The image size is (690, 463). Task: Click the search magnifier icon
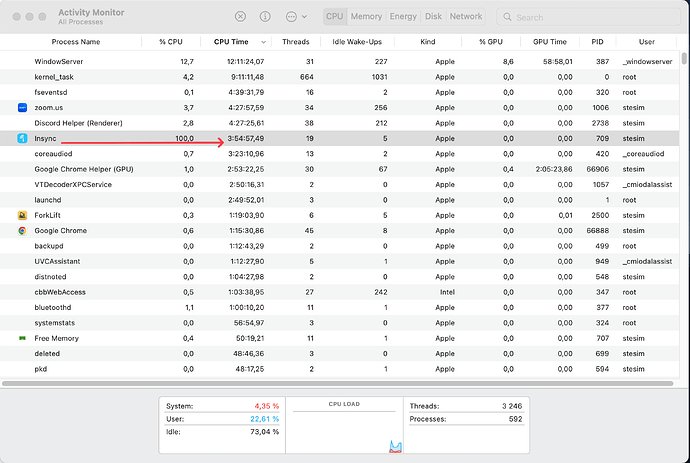(x=507, y=17)
